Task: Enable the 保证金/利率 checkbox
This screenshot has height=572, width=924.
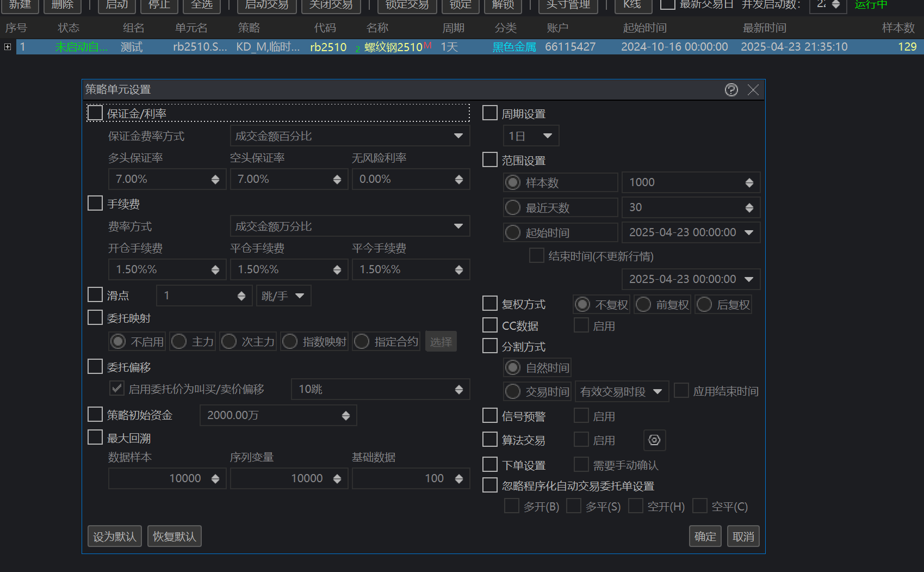Action: pyautogui.click(x=95, y=113)
